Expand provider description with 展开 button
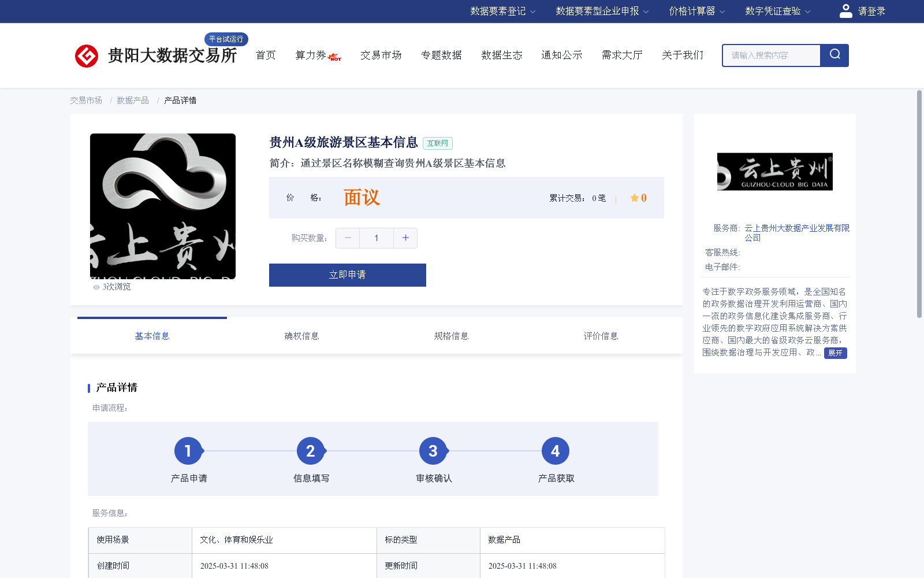The height and width of the screenshot is (578, 924). [835, 353]
